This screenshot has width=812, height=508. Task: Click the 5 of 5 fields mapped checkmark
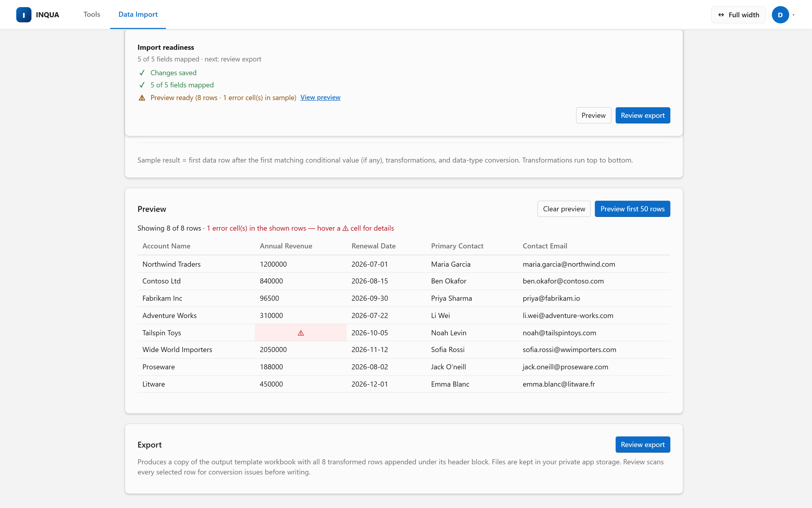[142, 85]
